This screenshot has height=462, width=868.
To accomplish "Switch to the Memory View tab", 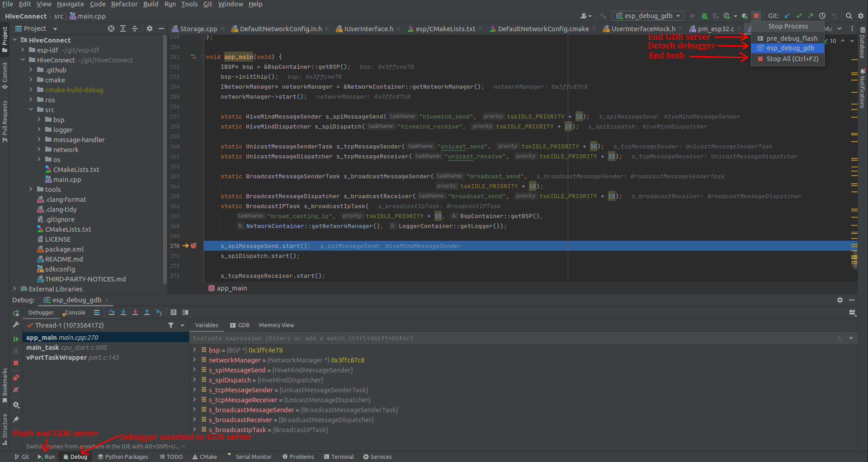I will 276,325.
